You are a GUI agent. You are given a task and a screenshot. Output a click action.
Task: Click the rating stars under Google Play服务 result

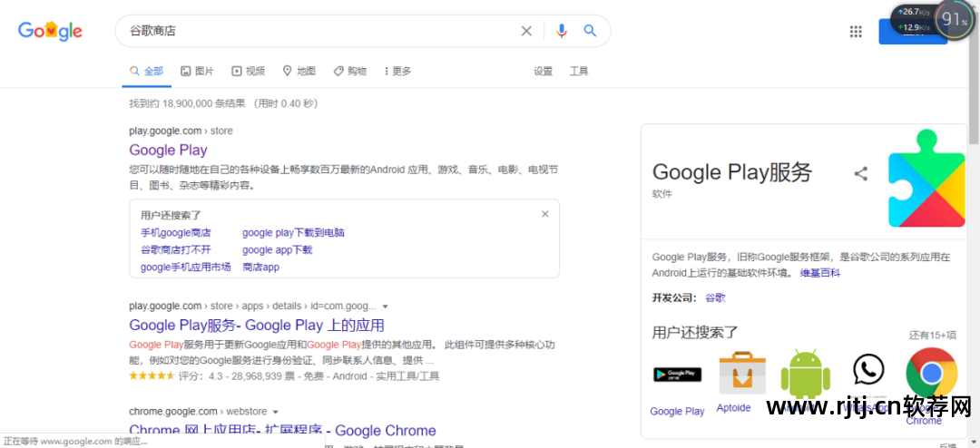(152, 376)
